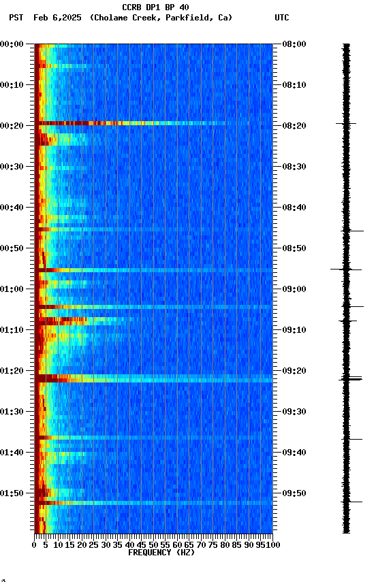Click the 75 Hz frequency tick label
Image resolution: width=376 pixels, height=588 pixels.
click(x=213, y=545)
